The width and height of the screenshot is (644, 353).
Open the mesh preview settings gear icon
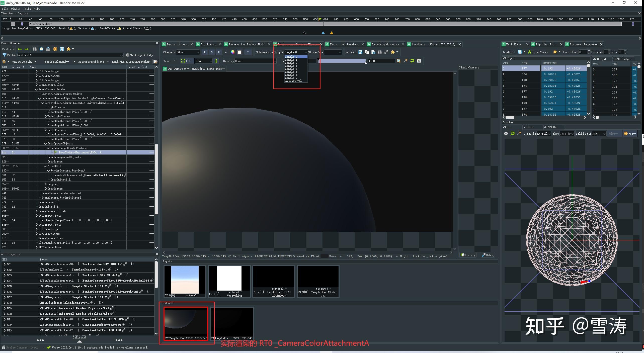[x=506, y=134]
